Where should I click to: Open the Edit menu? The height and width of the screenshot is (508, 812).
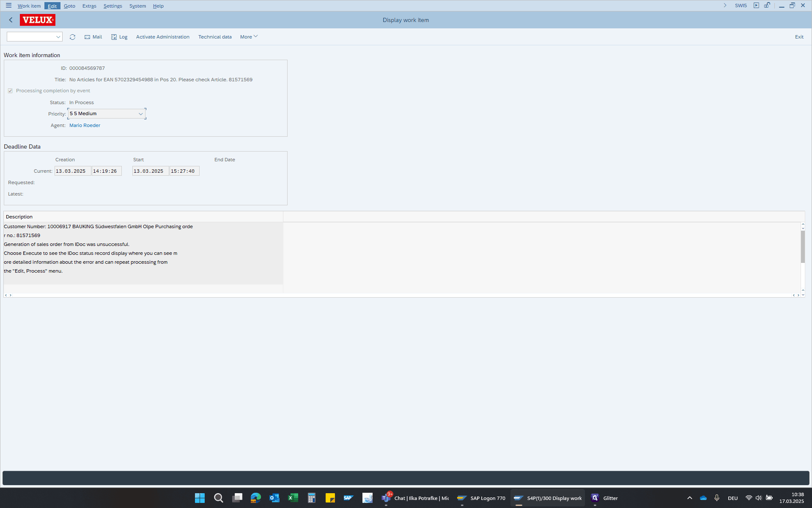click(x=52, y=6)
